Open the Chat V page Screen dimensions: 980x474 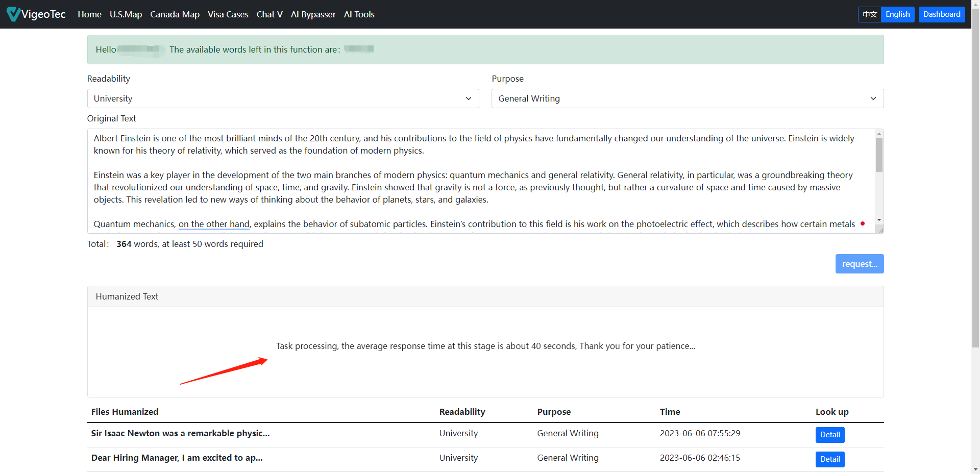(x=269, y=14)
